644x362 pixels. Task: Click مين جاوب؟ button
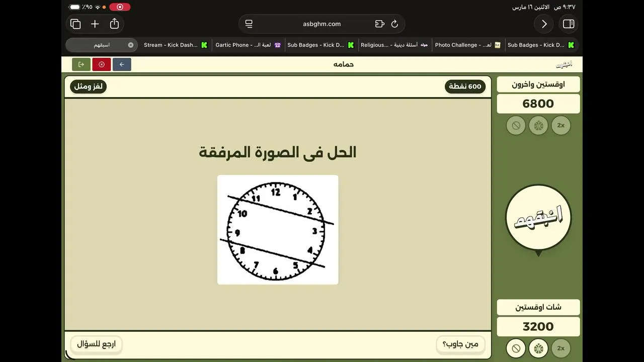[x=460, y=344]
